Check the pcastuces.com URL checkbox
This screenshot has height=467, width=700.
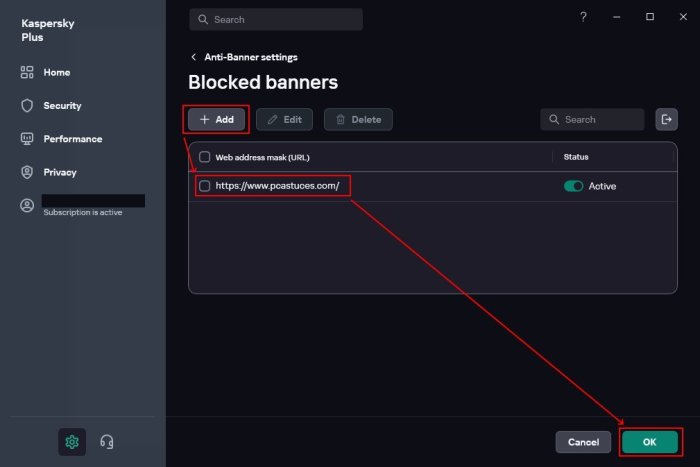click(x=205, y=186)
